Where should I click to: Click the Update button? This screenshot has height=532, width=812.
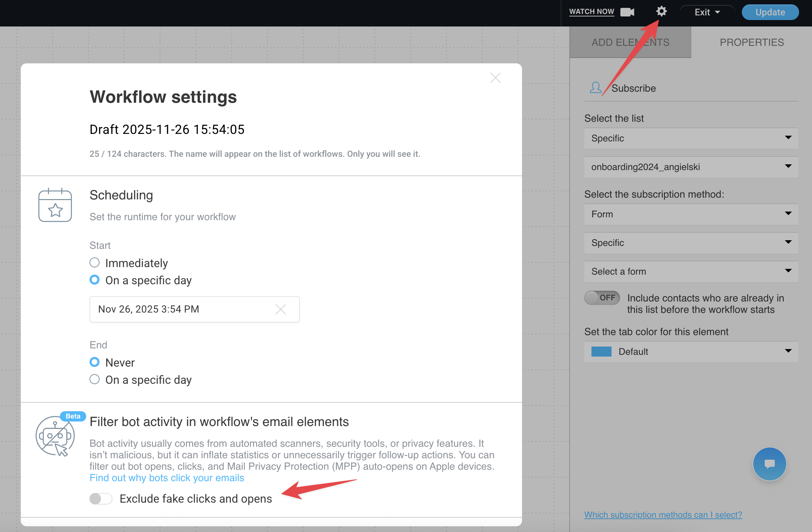[x=770, y=12]
